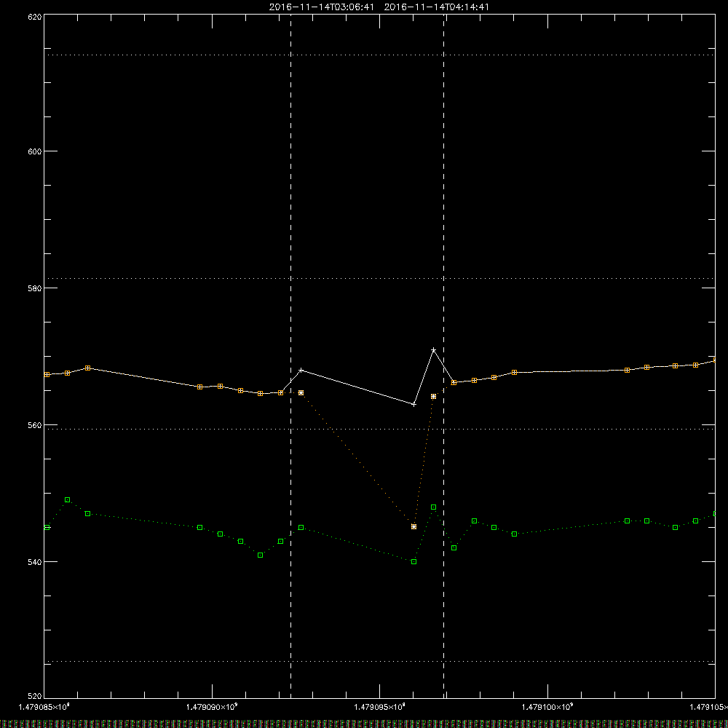Pick the lowest plus marker on the white curve

[x=414, y=404]
